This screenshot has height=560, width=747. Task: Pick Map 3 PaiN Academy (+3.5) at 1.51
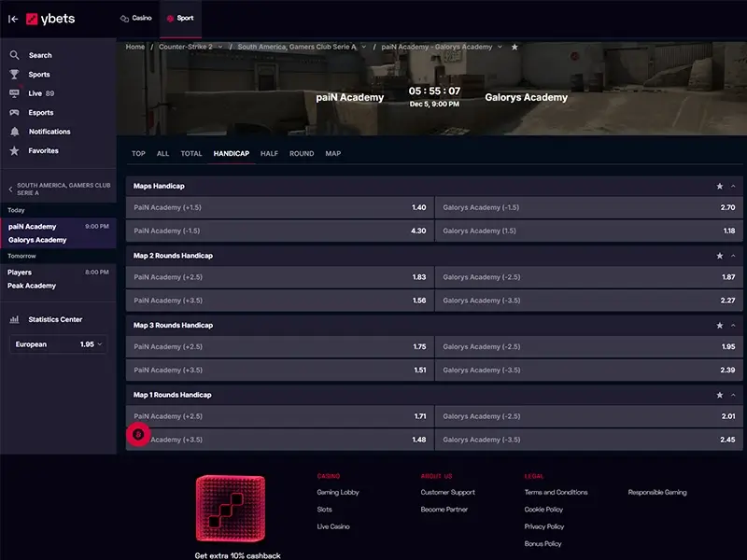click(x=279, y=370)
